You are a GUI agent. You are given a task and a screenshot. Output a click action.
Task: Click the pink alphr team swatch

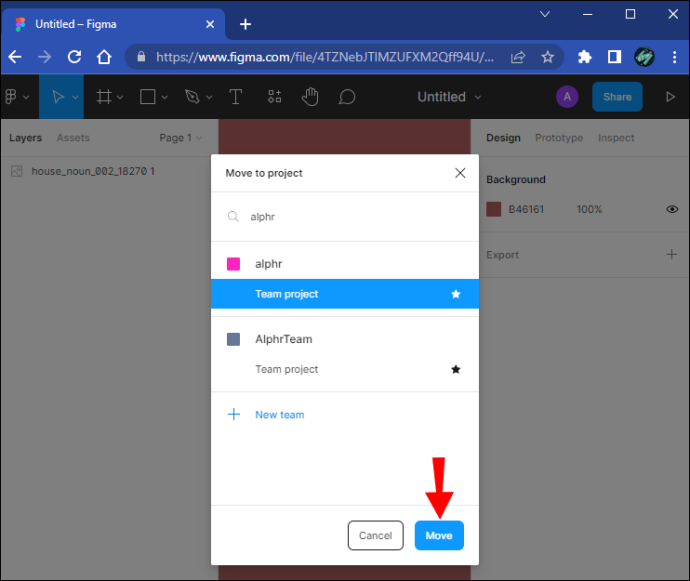pyautogui.click(x=233, y=264)
